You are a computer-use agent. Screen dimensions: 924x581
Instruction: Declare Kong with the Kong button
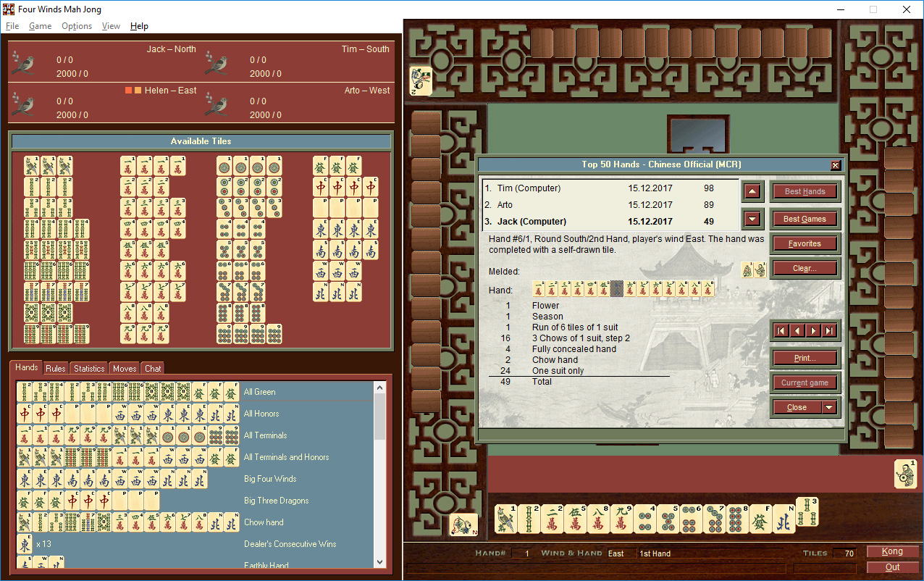coord(892,552)
